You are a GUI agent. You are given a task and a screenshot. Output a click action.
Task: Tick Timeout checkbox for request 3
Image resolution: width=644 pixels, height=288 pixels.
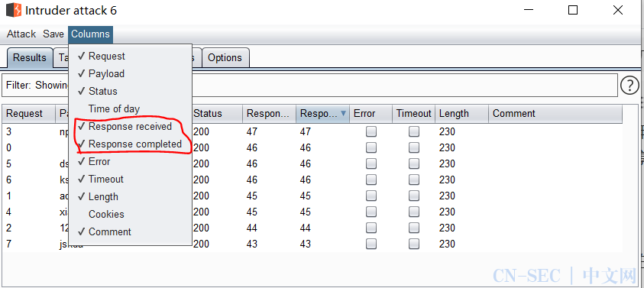tap(414, 131)
